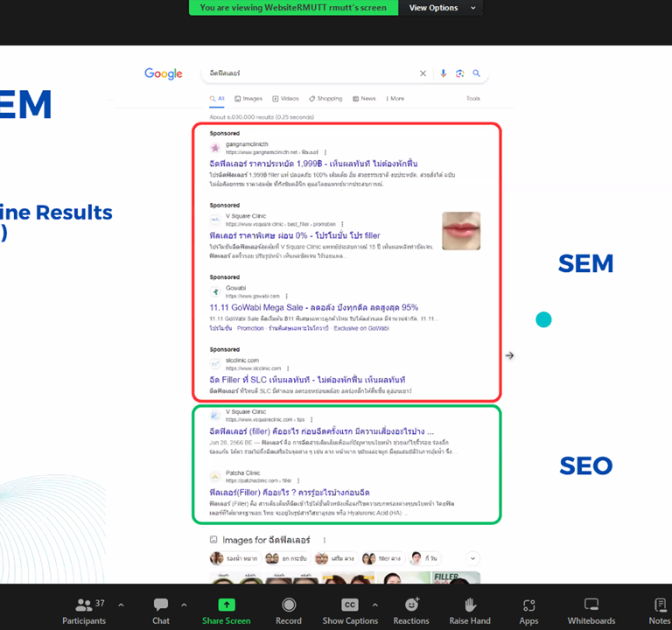
Task: Select the first image filter chip with a face
Action: pyautogui.click(x=234, y=558)
